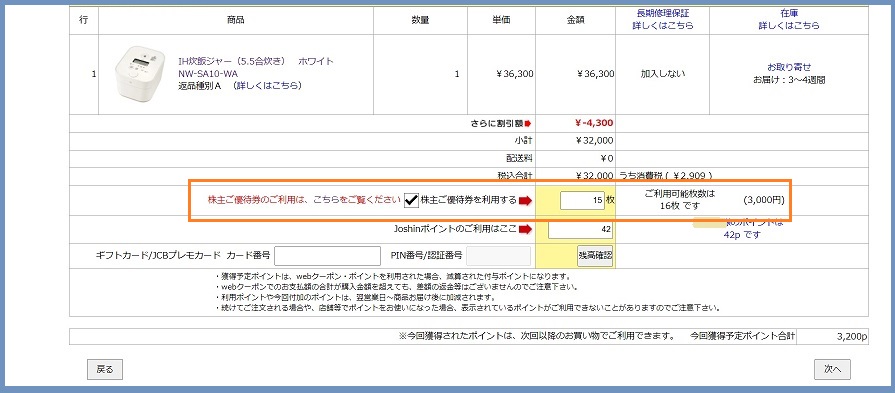Click the unit price ¥36,300 under 単価
The width and height of the screenshot is (895, 393).
click(x=514, y=74)
